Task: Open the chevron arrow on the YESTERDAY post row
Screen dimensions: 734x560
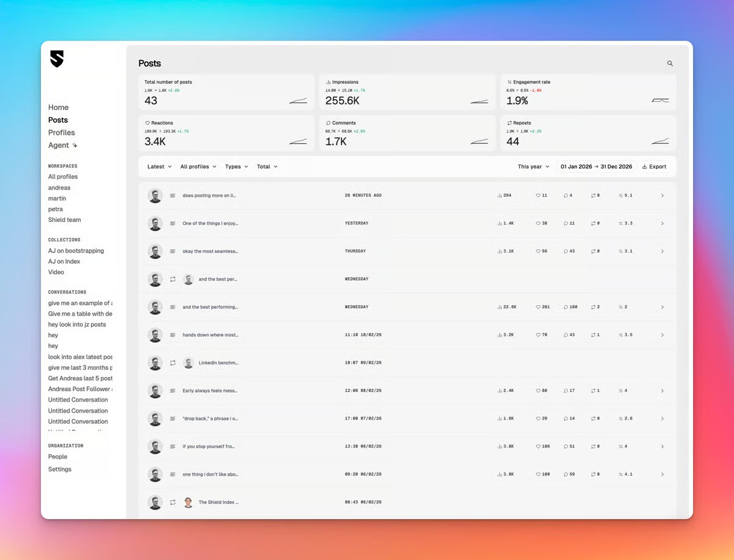Action: tap(662, 224)
